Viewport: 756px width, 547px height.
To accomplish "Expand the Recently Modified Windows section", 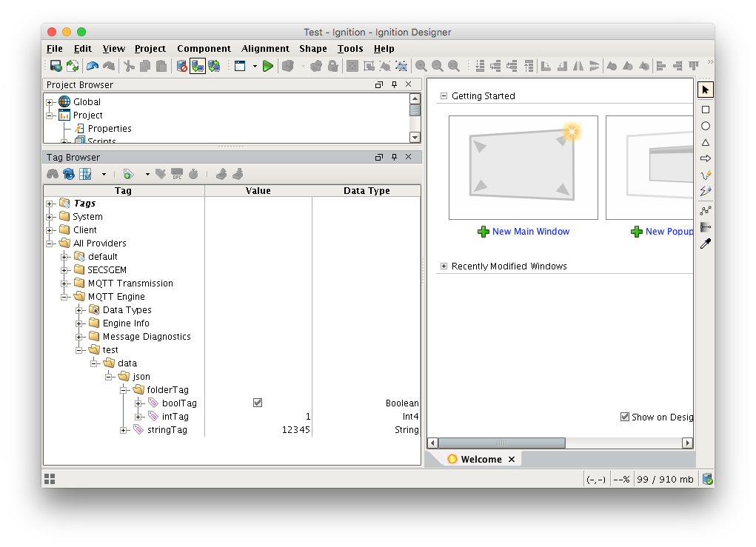I will click(444, 266).
